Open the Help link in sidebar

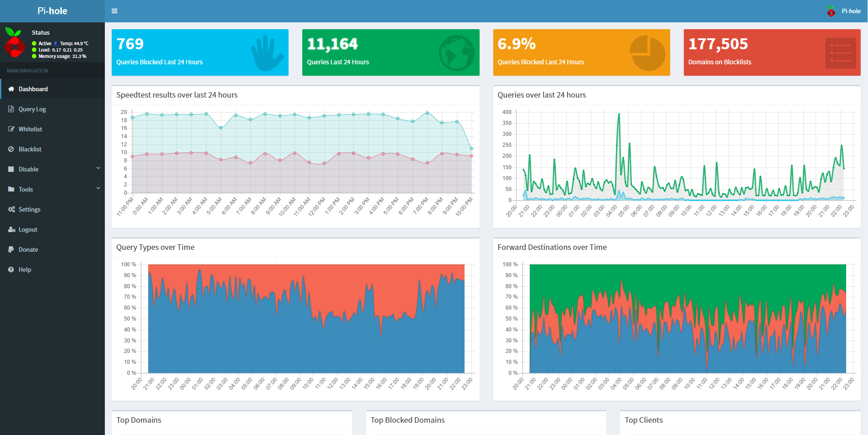[52, 269]
